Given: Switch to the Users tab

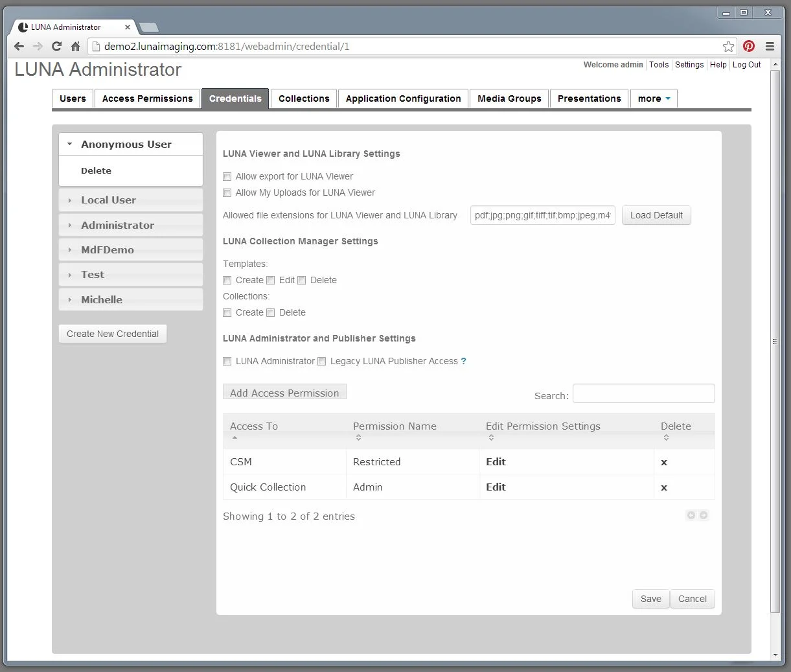Looking at the screenshot, I should click(x=73, y=98).
